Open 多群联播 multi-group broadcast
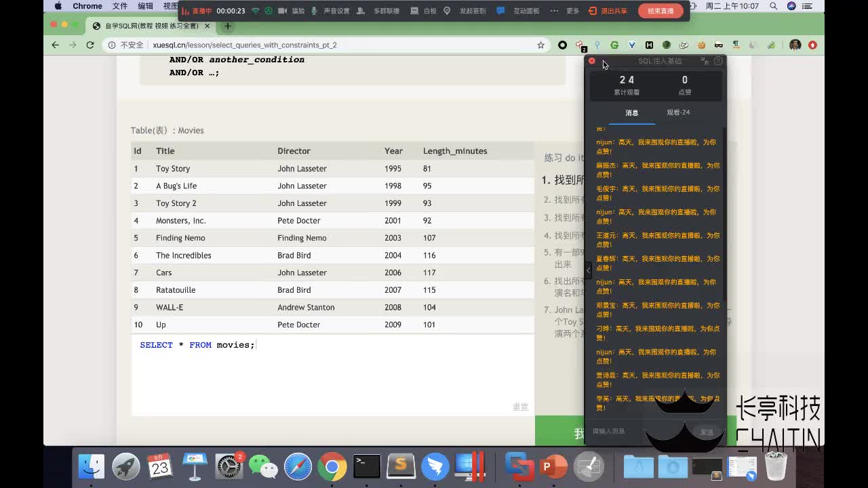 [x=380, y=11]
